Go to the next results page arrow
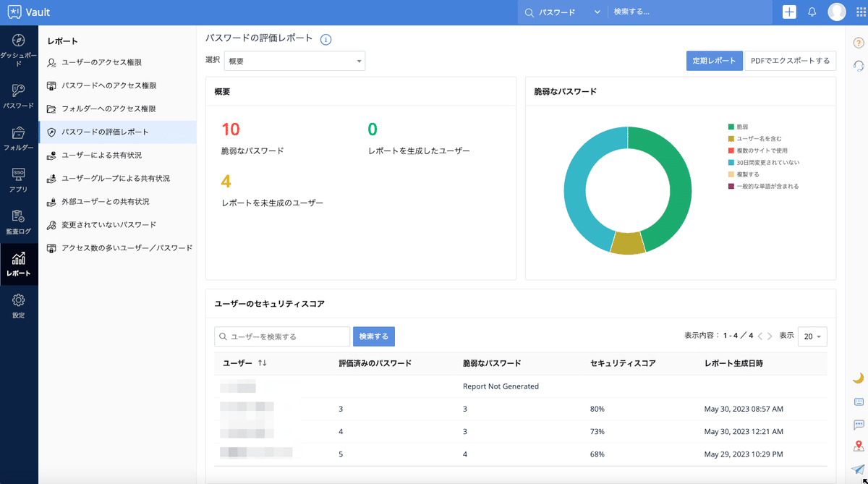The height and width of the screenshot is (484, 868). (x=770, y=336)
